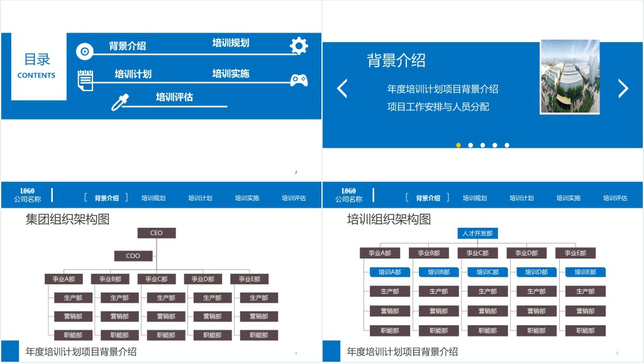Click the blue 人才开发部 box

point(477,233)
